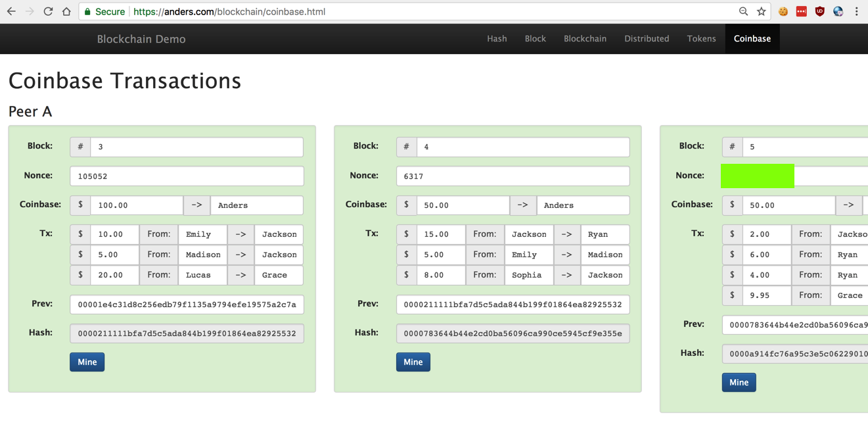Image resolution: width=868 pixels, height=423 pixels.
Task: Click the Coinbase Transactions heading
Action: [x=125, y=81]
